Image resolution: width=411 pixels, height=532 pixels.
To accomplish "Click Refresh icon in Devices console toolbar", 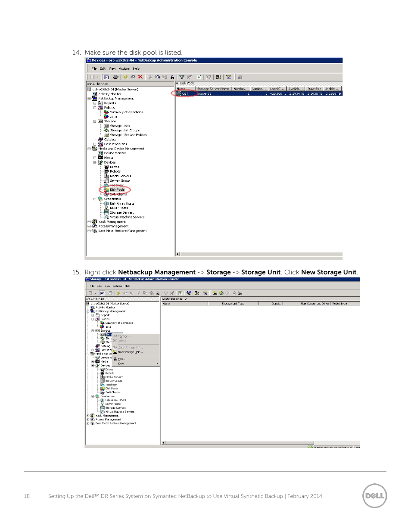I will point(199,77).
